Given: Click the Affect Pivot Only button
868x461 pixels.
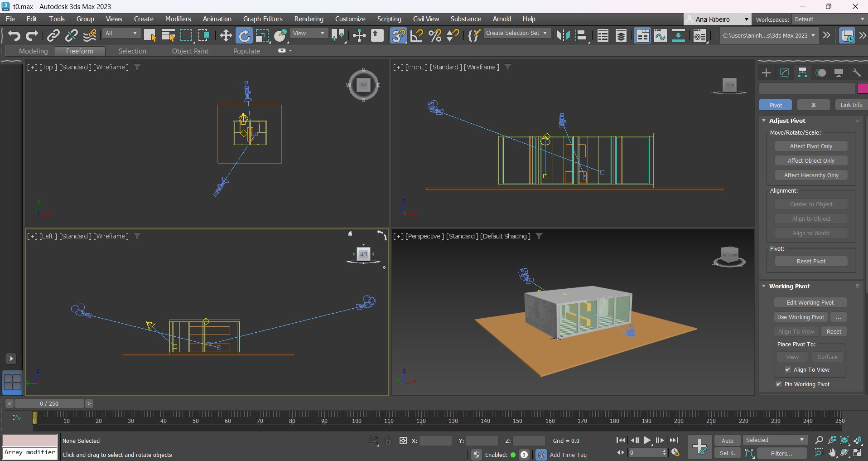Looking at the screenshot, I should click(811, 146).
